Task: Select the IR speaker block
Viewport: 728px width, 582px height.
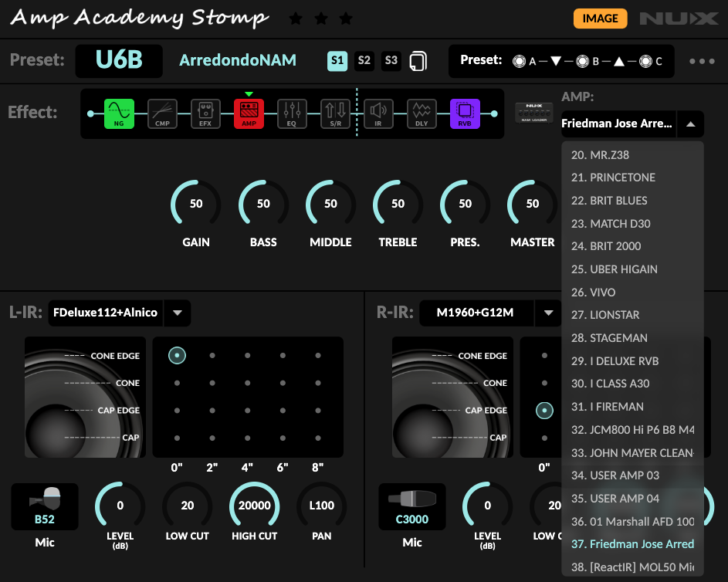Action: pyautogui.click(x=378, y=113)
